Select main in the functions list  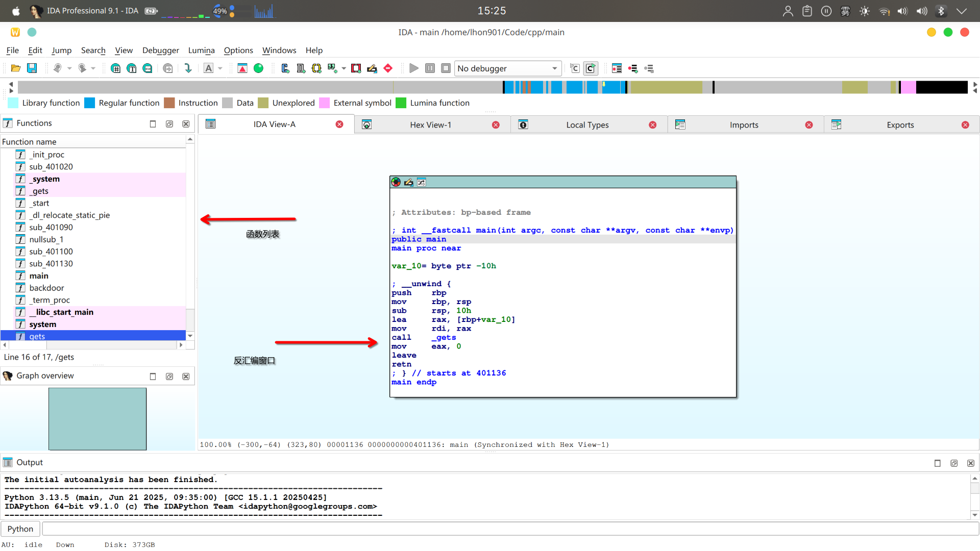click(39, 275)
